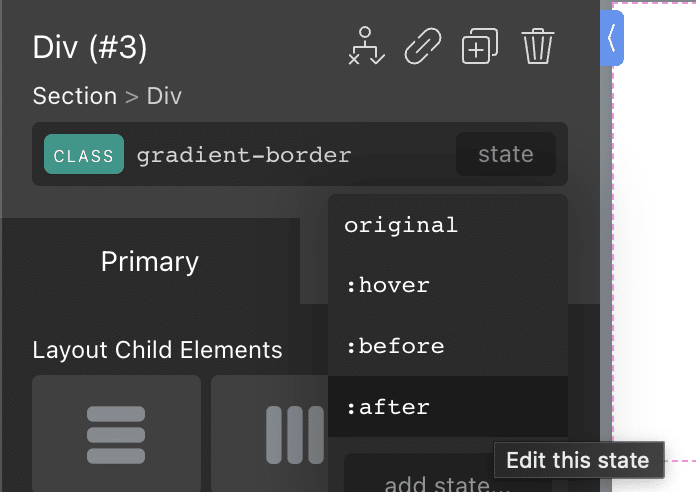This screenshot has height=492, width=696.
Task: Collapse the panel with blue arrow handle
Action: click(x=612, y=38)
